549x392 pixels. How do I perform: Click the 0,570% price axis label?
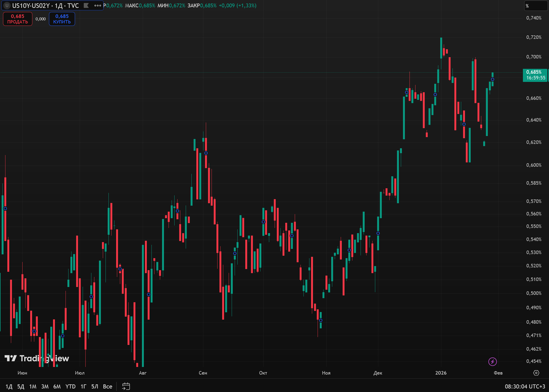pos(533,201)
